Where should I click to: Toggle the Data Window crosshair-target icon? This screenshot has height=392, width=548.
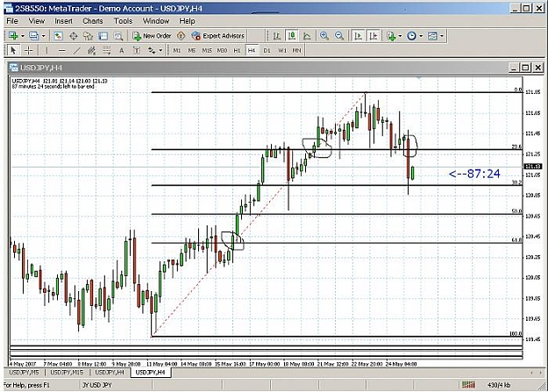74,36
